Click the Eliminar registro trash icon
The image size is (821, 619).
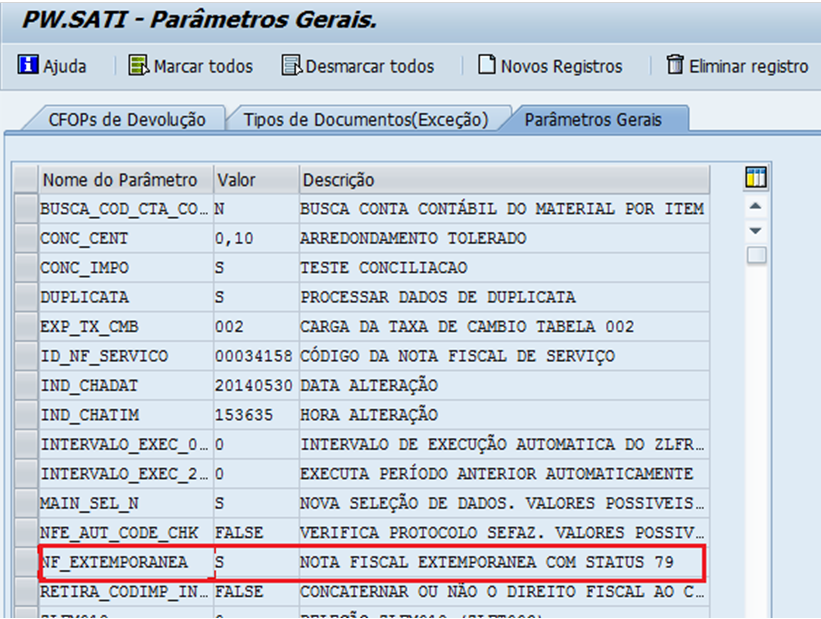pyautogui.click(x=675, y=65)
